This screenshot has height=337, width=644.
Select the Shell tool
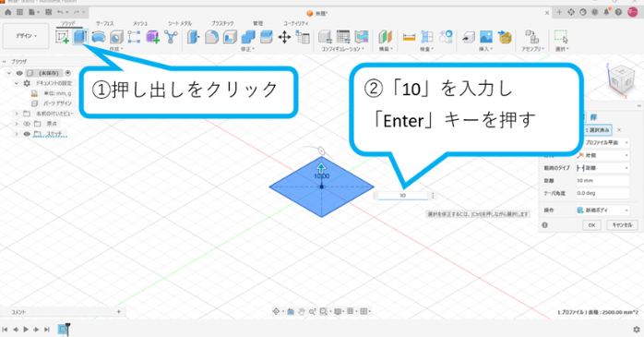click(x=230, y=38)
